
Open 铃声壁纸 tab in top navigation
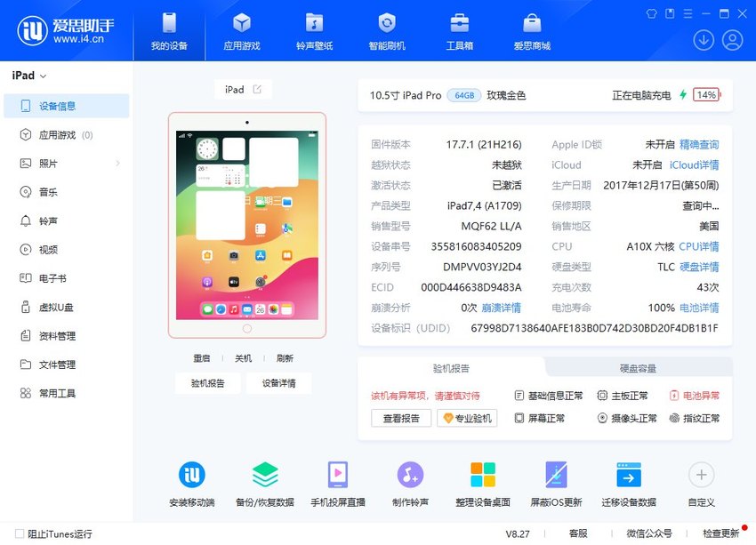[314, 31]
